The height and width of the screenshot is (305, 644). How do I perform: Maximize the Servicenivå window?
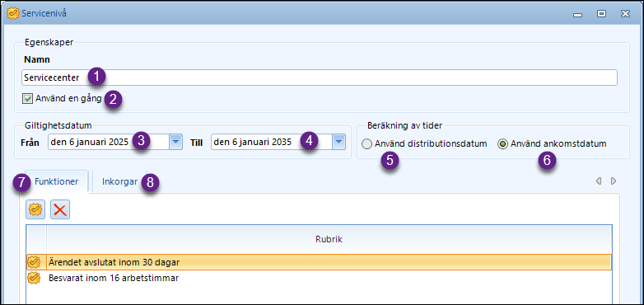(x=601, y=14)
